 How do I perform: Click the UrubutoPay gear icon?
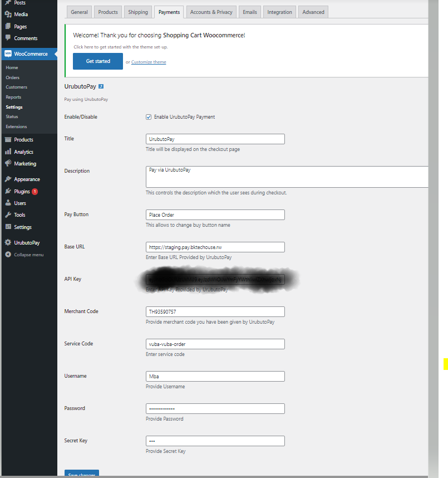coord(8,242)
